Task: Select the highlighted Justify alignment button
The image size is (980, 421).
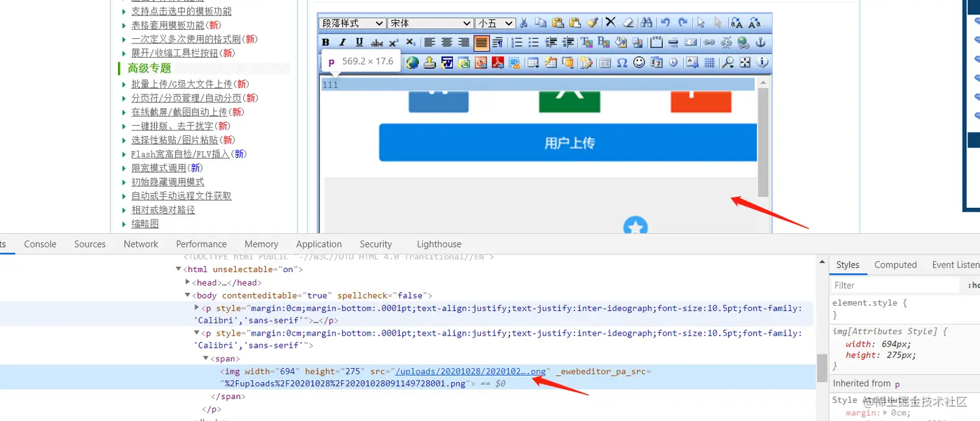Action: tap(482, 43)
